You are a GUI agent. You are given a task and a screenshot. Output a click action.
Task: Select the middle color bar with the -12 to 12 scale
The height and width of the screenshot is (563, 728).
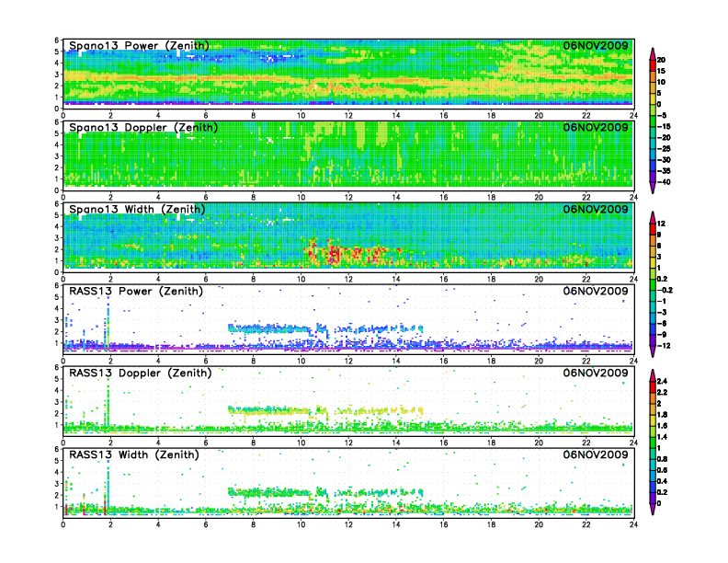(x=653, y=284)
